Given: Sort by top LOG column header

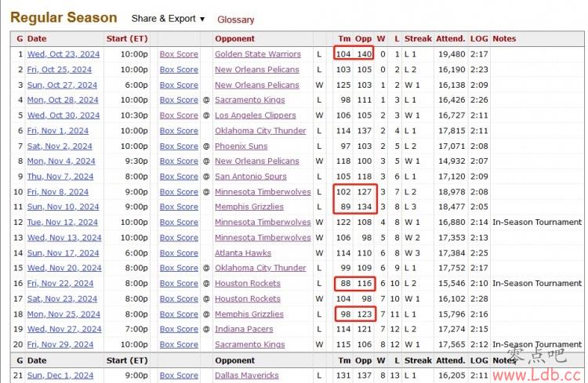Looking at the screenshot, I should pyautogui.click(x=479, y=38).
